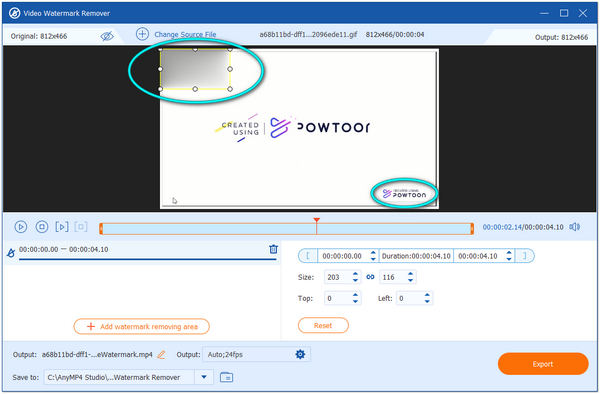Select the left orange trim handle
600x394 pixels.
point(101,229)
